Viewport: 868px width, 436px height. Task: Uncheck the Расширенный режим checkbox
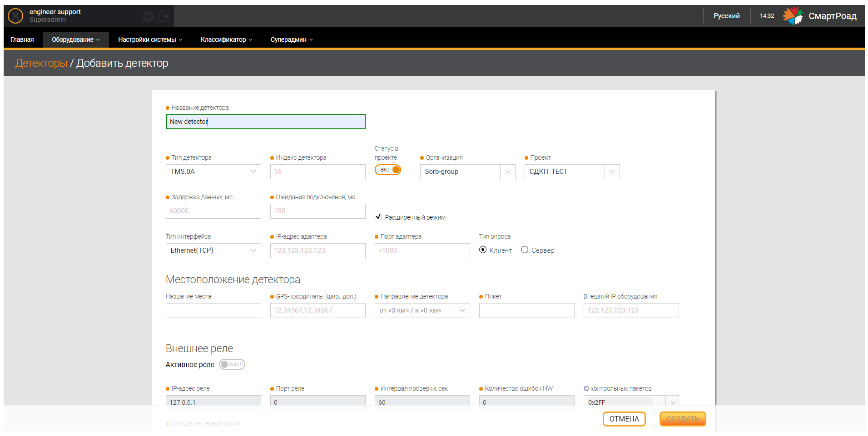coord(378,217)
